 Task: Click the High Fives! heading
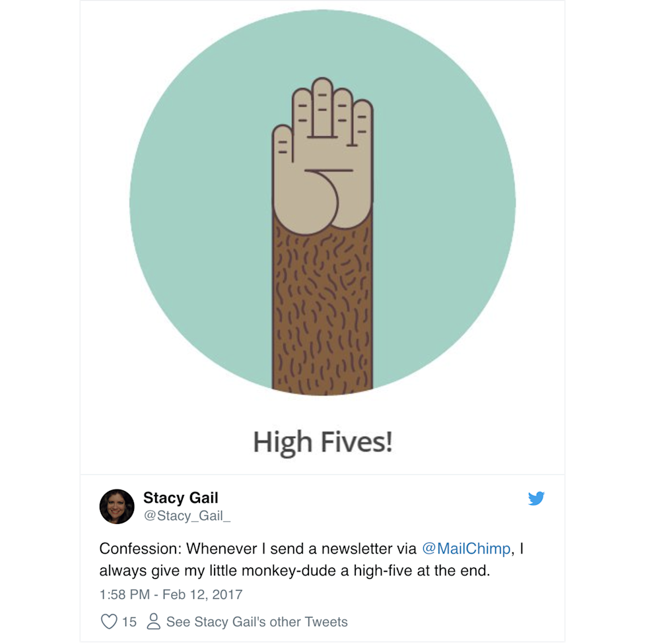tap(323, 442)
